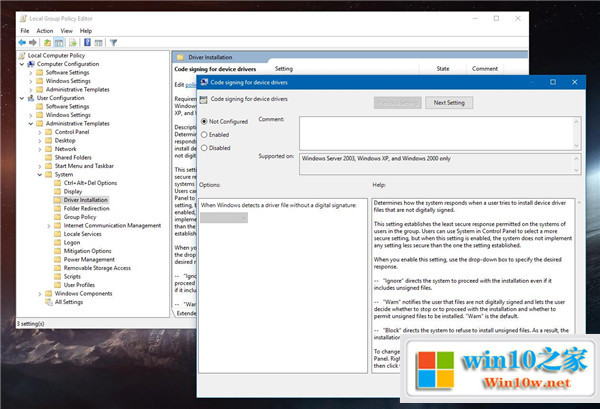Image resolution: width=600 pixels, height=409 pixels.
Task: Click the Driver Installation folder icon in tree
Action: (57, 200)
